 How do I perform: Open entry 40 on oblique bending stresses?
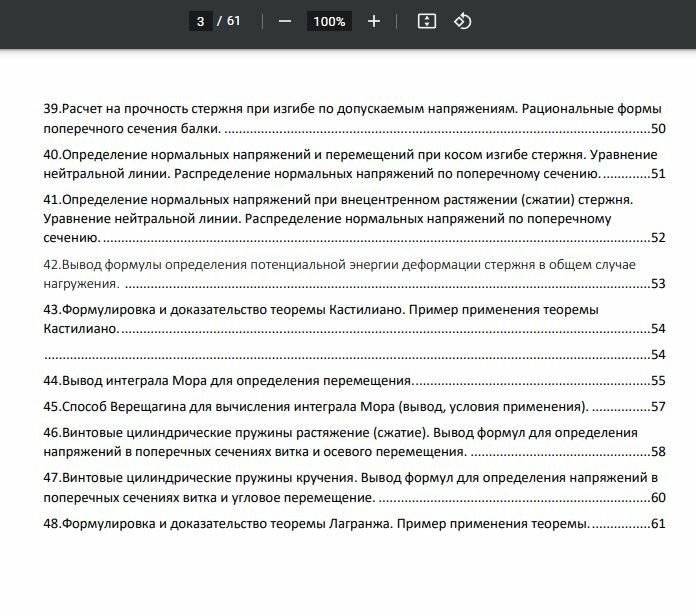point(354,164)
